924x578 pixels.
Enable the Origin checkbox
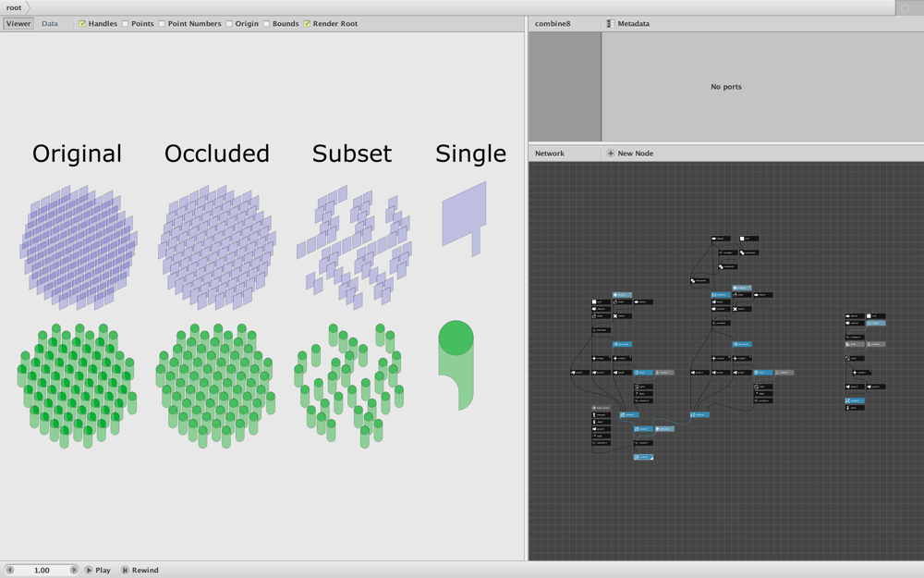click(x=228, y=24)
